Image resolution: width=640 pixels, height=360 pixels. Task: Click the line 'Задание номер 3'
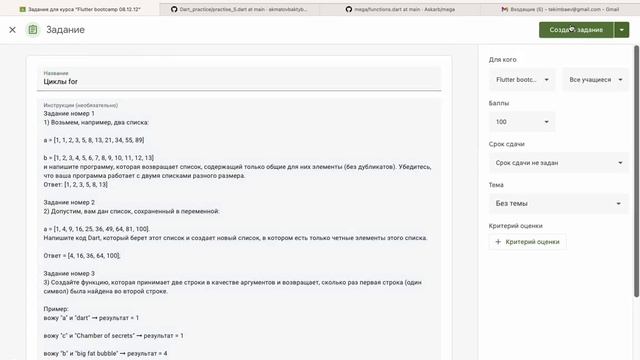pyautogui.click(x=69, y=273)
